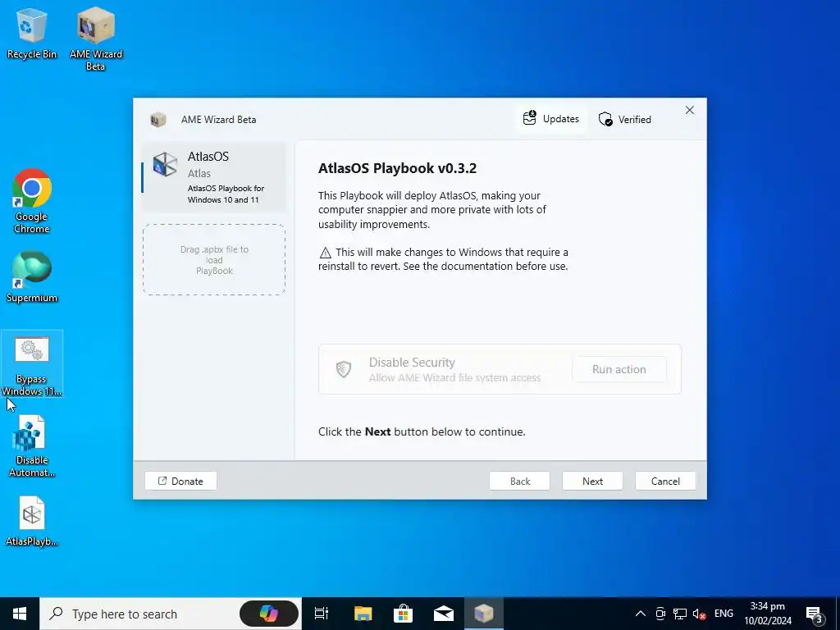Click the AME Wizard Beta title bar icon
This screenshot has width=840, height=630.
tap(157, 120)
